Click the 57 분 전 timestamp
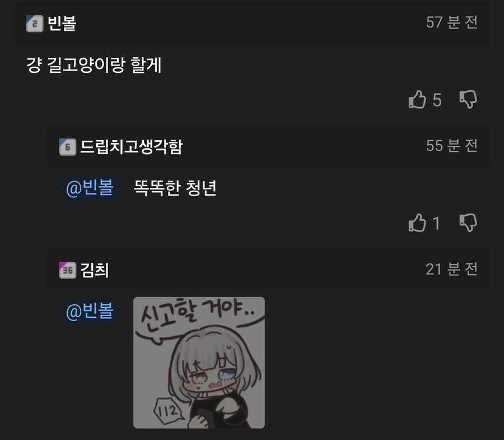Image resolution: width=504 pixels, height=440 pixels. click(x=451, y=22)
